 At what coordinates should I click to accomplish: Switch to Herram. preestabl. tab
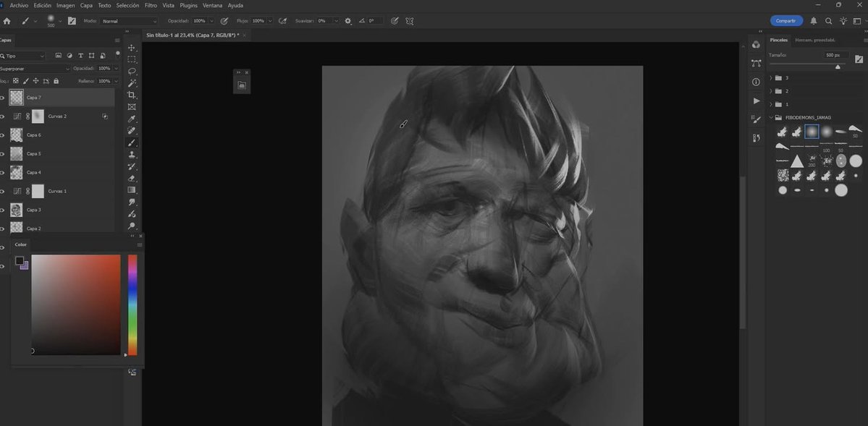[815, 40]
